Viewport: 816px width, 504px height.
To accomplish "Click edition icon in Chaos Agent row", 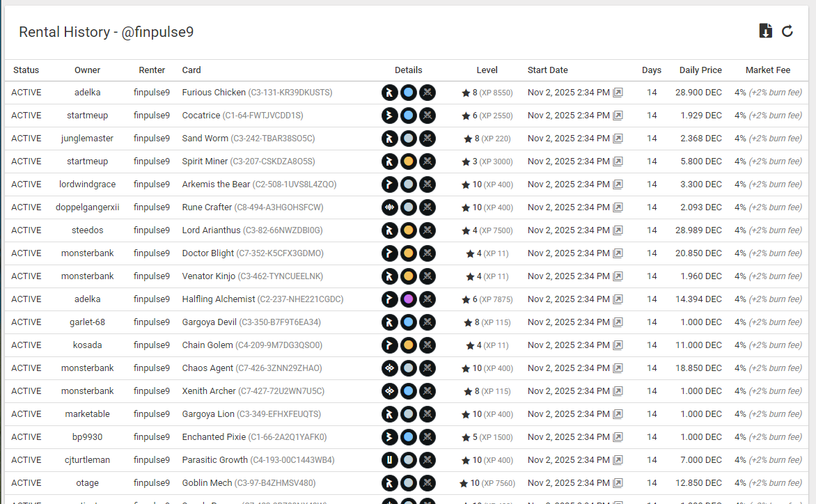I will (389, 368).
